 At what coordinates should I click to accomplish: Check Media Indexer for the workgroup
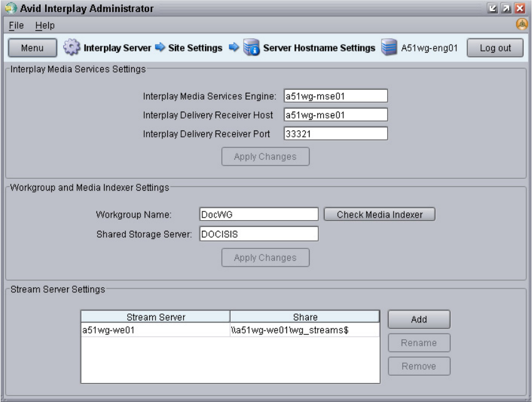click(379, 214)
